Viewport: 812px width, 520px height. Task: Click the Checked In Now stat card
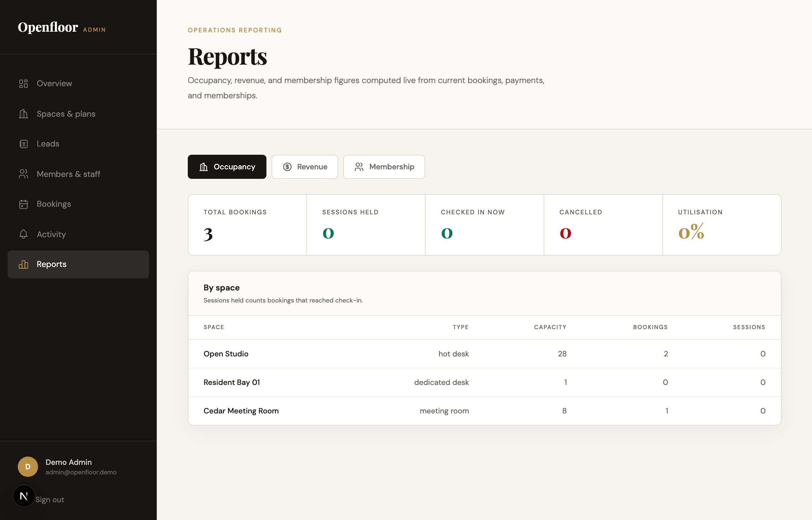484,225
